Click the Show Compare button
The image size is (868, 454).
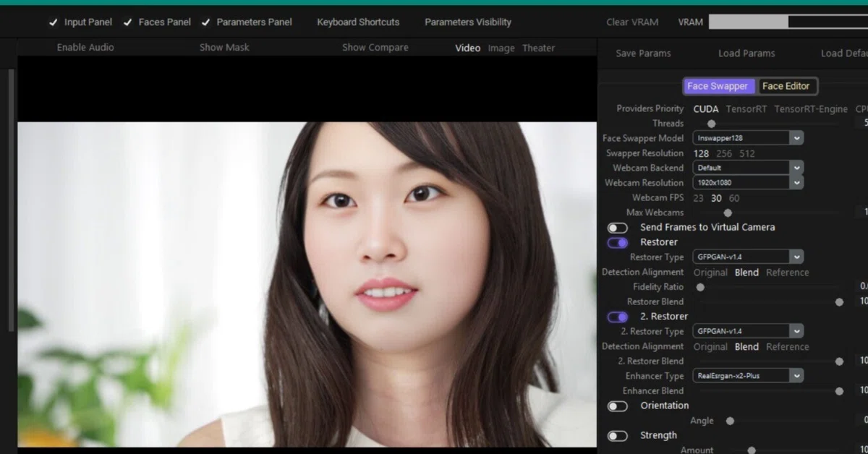click(x=375, y=48)
